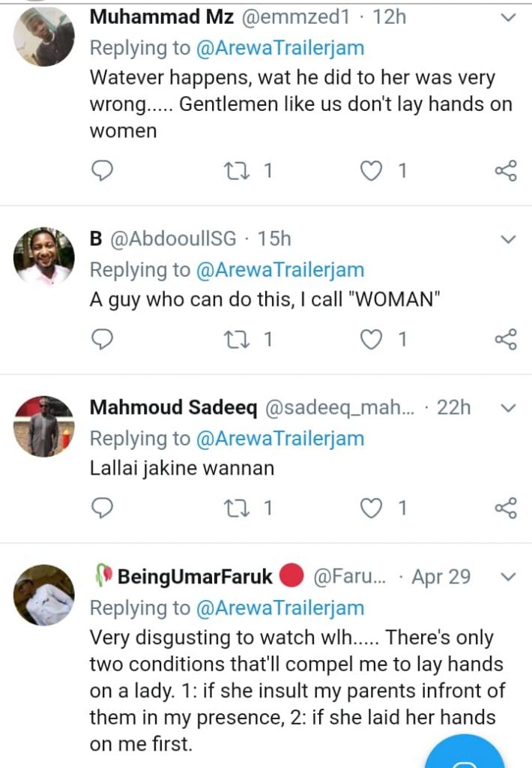The width and height of the screenshot is (532, 768).
Task: Open @ArewaTrailerjam link in Muhammad Mz's reply
Action: 280,48
